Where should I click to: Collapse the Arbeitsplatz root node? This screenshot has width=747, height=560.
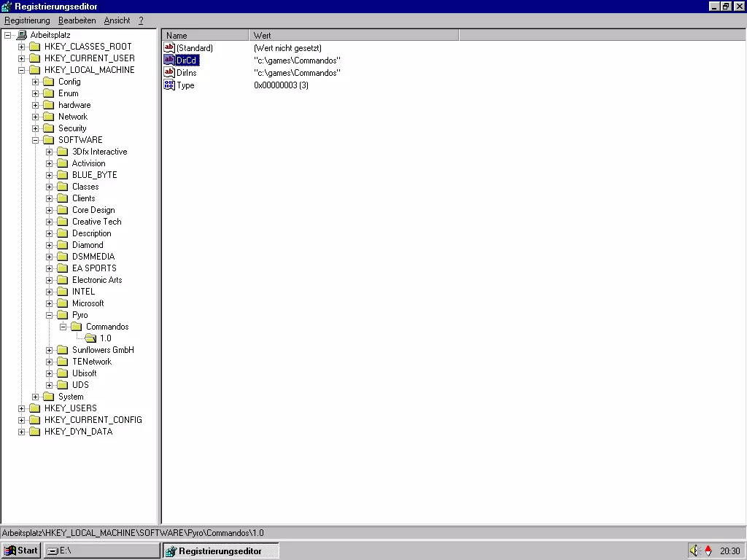pos(7,35)
